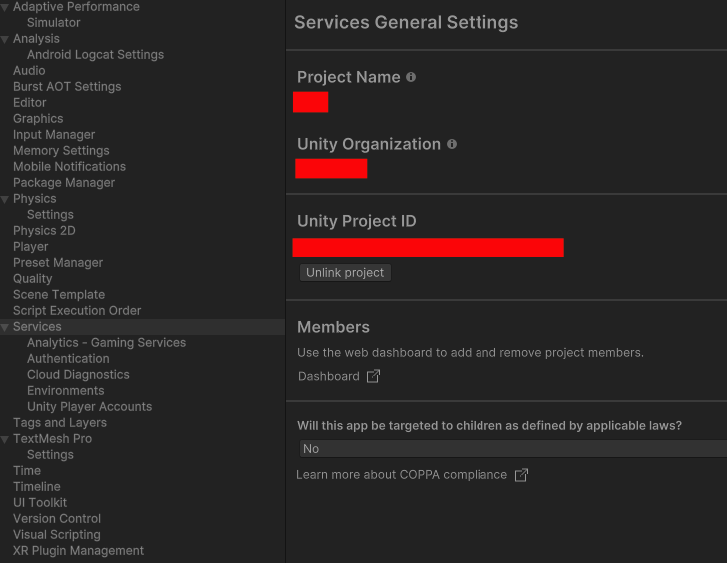
Task: Choose Package Manager from settings list
Action: pyautogui.click(x=64, y=183)
